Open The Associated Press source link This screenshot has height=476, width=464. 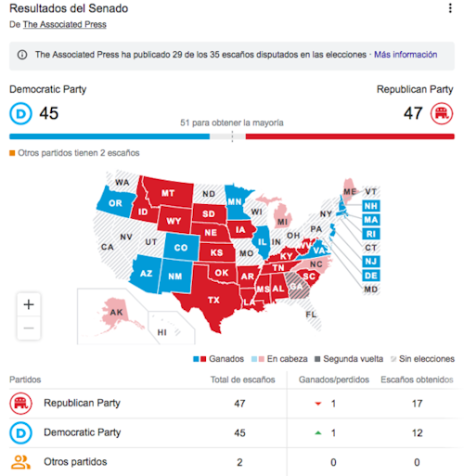[x=65, y=24]
